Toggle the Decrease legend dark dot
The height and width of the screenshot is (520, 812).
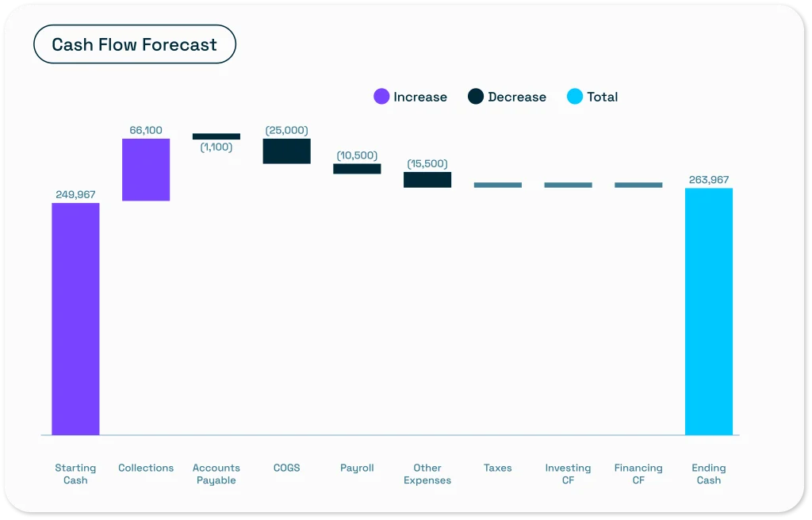(476, 97)
